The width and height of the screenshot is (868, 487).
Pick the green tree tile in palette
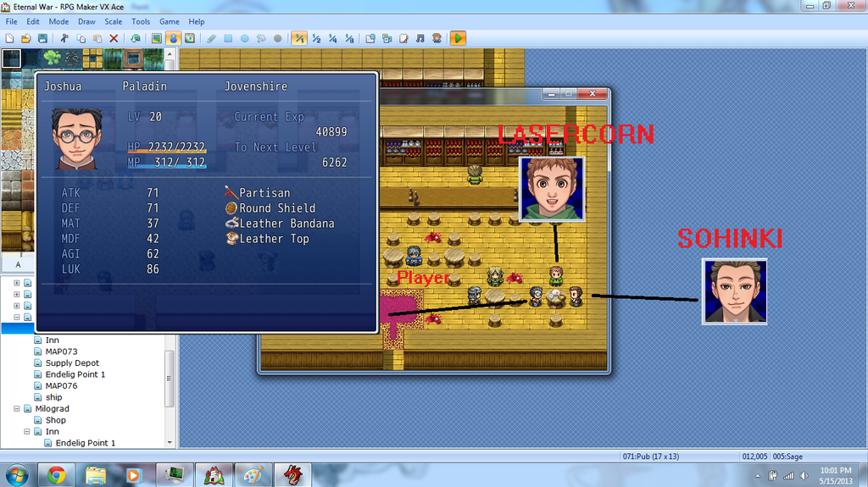click(52, 58)
